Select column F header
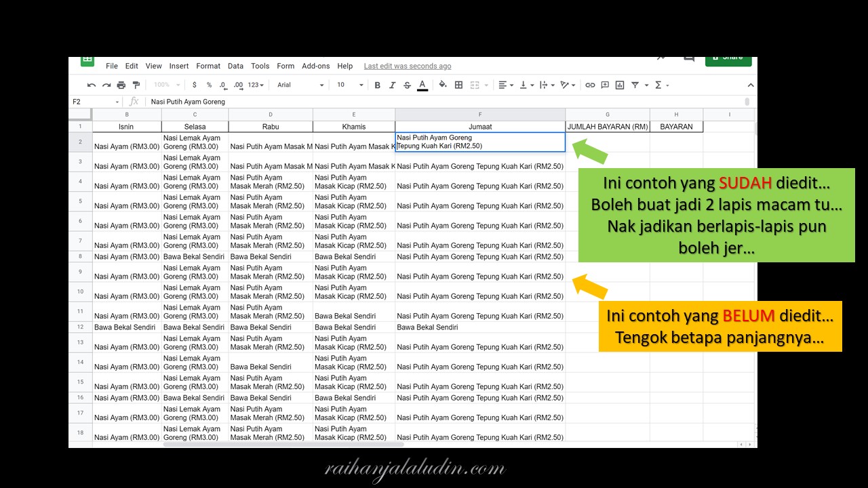 pos(480,115)
